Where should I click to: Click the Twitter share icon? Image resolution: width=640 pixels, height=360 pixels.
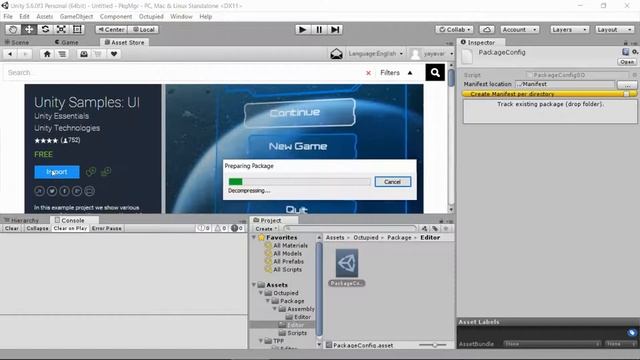52,191
